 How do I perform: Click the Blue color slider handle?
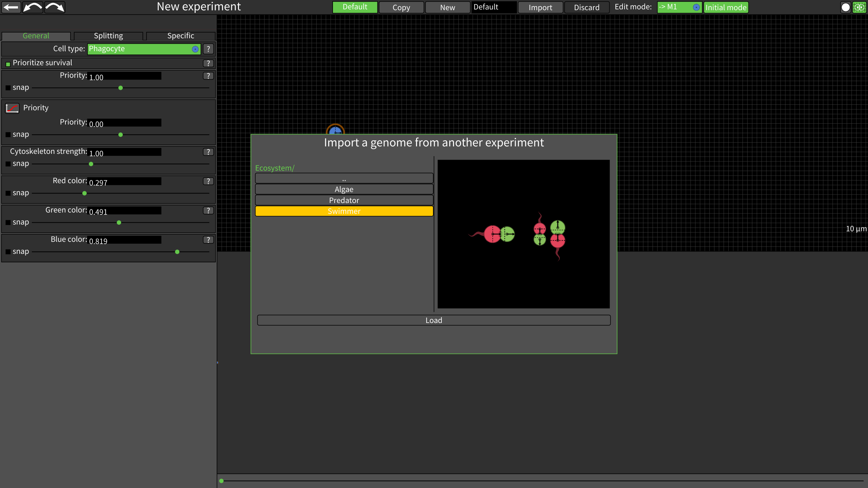pos(177,252)
